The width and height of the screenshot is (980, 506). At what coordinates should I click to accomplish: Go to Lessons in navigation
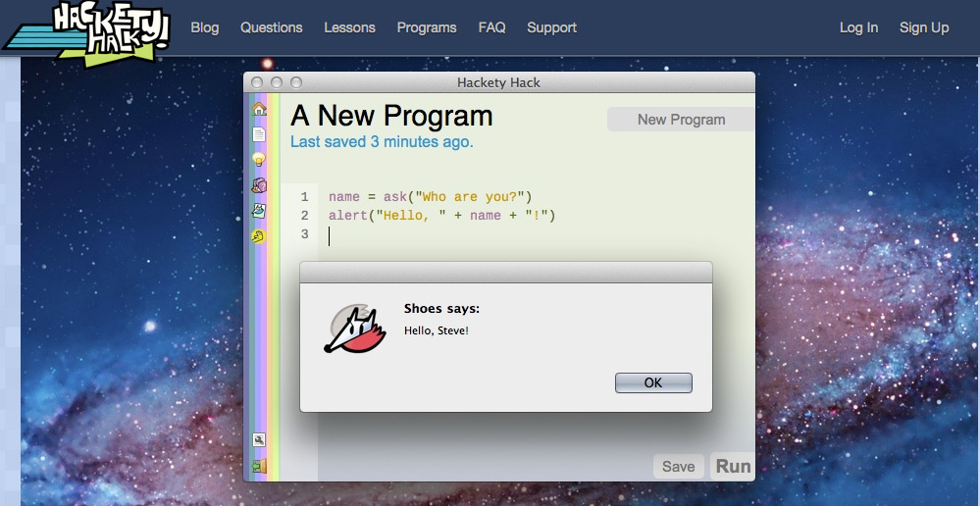click(349, 27)
